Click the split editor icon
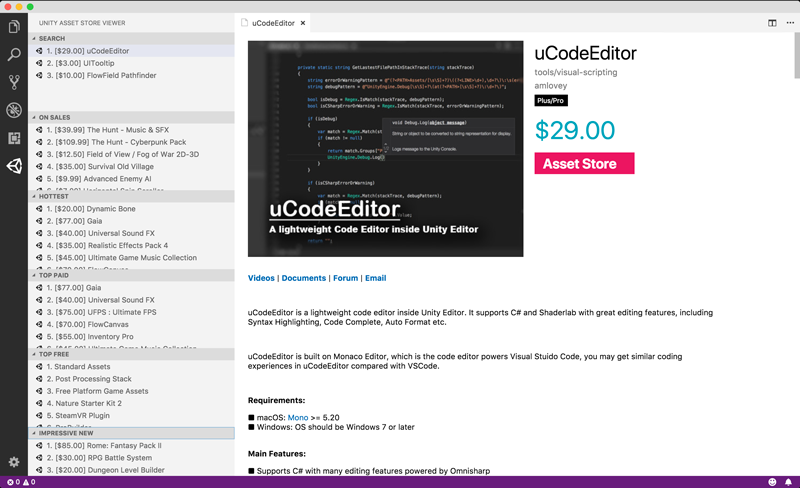The width and height of the screenshot is (800, 488). (x=772, y=23)
